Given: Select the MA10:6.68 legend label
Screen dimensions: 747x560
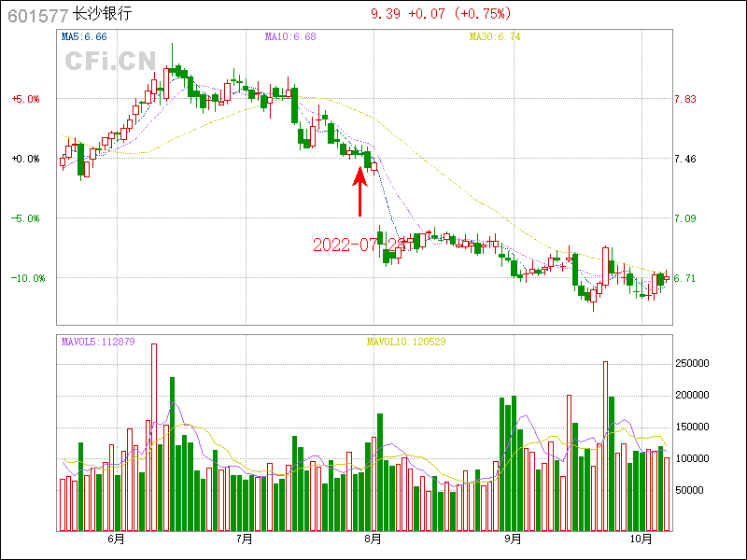Looking at the screenshot, I should pyautogui.click(x=290, y=36).
